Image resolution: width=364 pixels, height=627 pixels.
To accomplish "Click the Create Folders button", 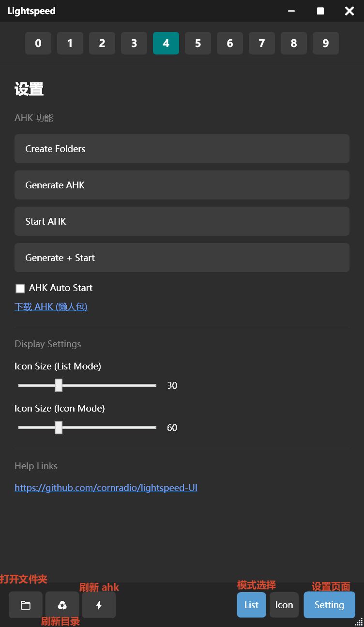I will click(x=182, y=149).
